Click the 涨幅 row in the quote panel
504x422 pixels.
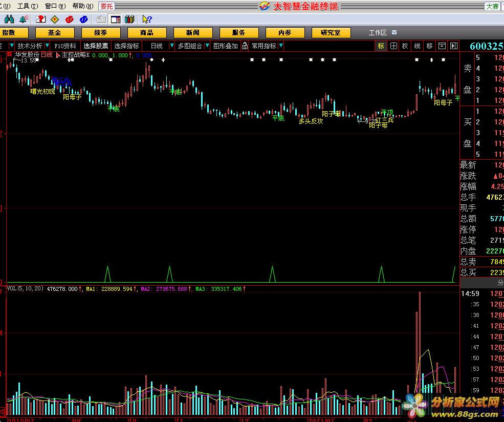pos(482,186)
